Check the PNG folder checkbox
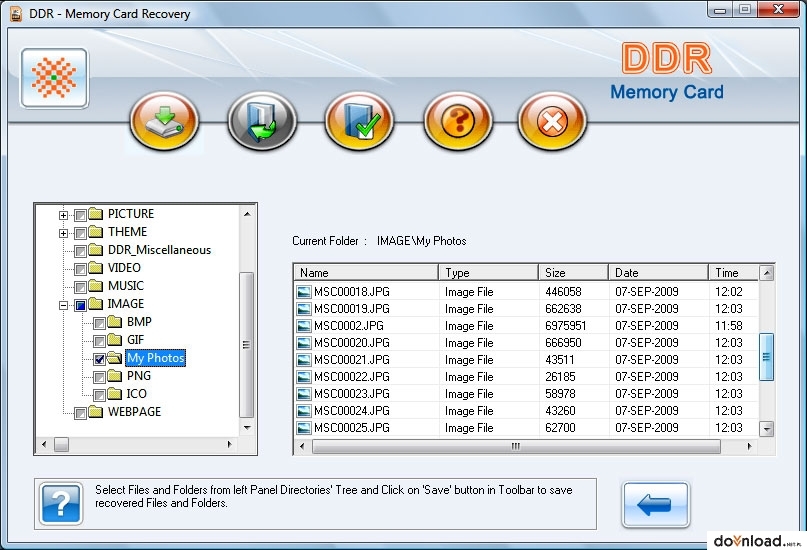This screenshot has height=550, width=807. [x=99, y=377]
